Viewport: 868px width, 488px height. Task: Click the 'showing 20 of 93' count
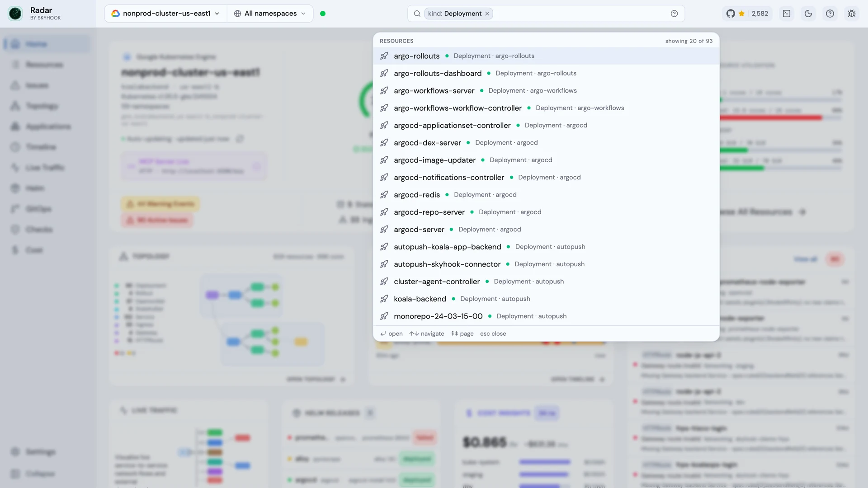point(689,41)
